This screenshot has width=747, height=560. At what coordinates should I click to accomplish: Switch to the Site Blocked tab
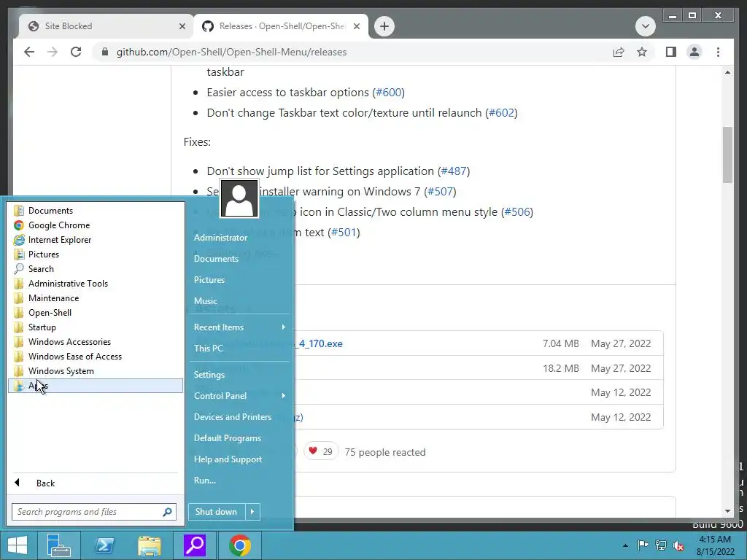(105, 26)
